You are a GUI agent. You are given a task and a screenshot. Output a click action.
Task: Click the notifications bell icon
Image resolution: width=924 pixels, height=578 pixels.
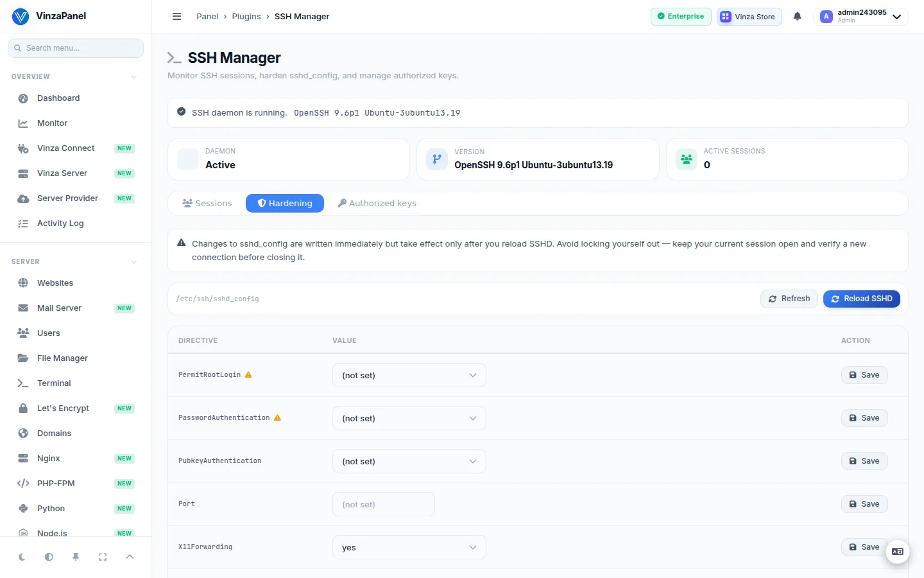pyautogui.click(x=797, y=17)
